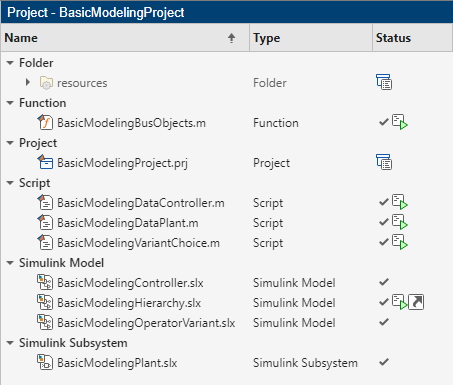Click the run-at-startup icon for BasicModelingDataPlant.m

[400, 222]
